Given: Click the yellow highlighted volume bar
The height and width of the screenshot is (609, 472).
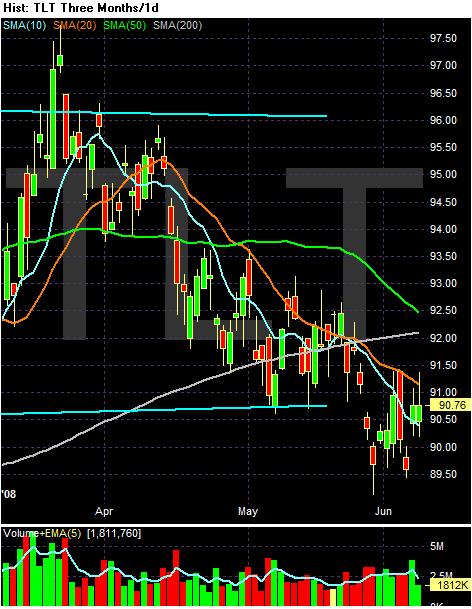Looking at the screenshot, I should click(x=333, y=597).
